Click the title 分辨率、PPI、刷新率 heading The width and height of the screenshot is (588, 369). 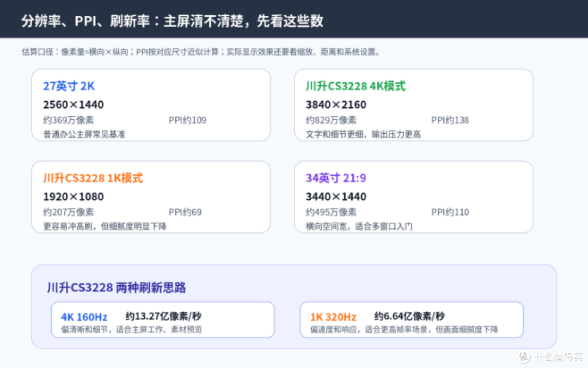tap(172, 21)
